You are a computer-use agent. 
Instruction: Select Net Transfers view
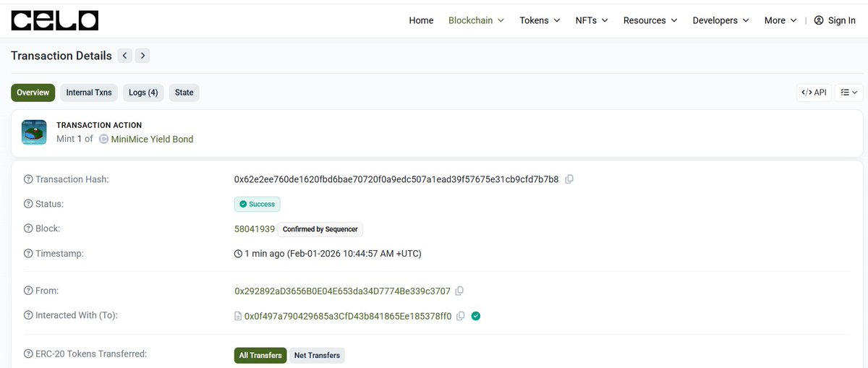pyautogui.click(x=317, y=355)
